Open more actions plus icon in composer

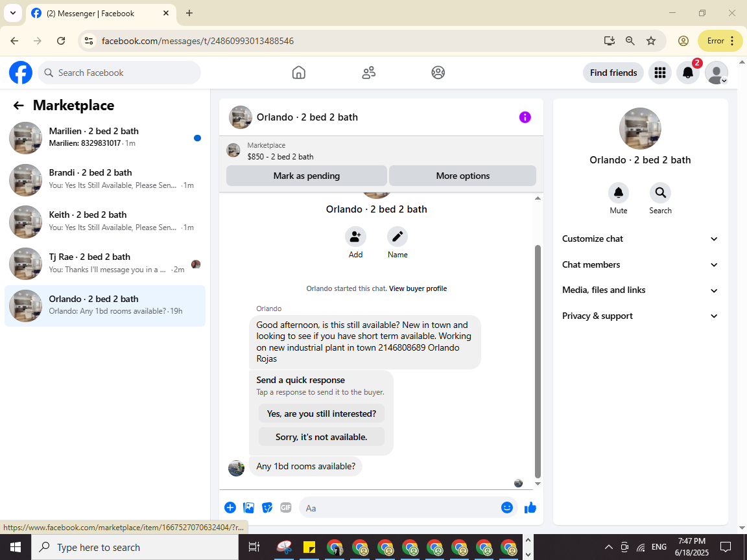coord(230,507)
